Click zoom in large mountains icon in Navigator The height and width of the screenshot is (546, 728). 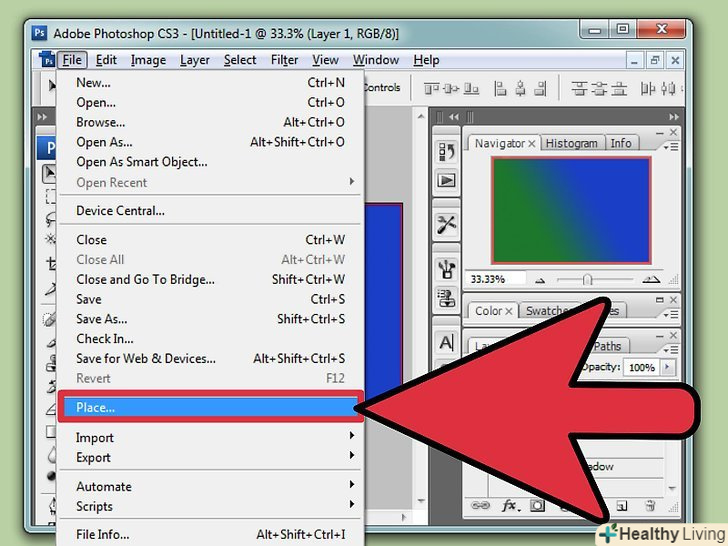pyautogui.click(x=651, y=280)
